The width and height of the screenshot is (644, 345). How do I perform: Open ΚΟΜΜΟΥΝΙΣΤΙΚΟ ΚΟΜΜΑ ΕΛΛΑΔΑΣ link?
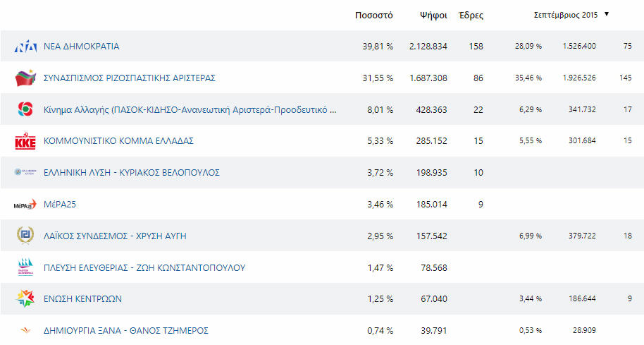click(x=118, y=141)
